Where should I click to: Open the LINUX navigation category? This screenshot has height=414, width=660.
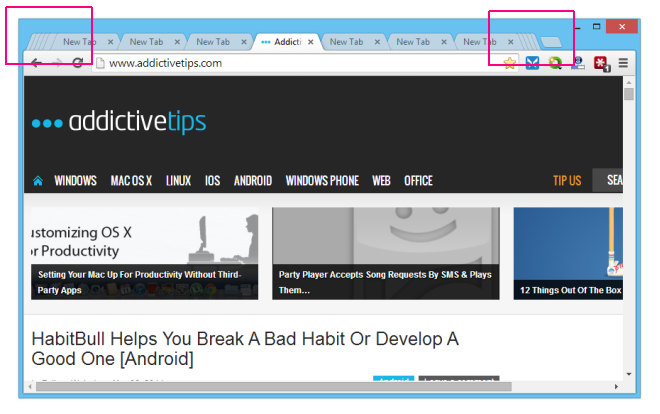(178, 181)
